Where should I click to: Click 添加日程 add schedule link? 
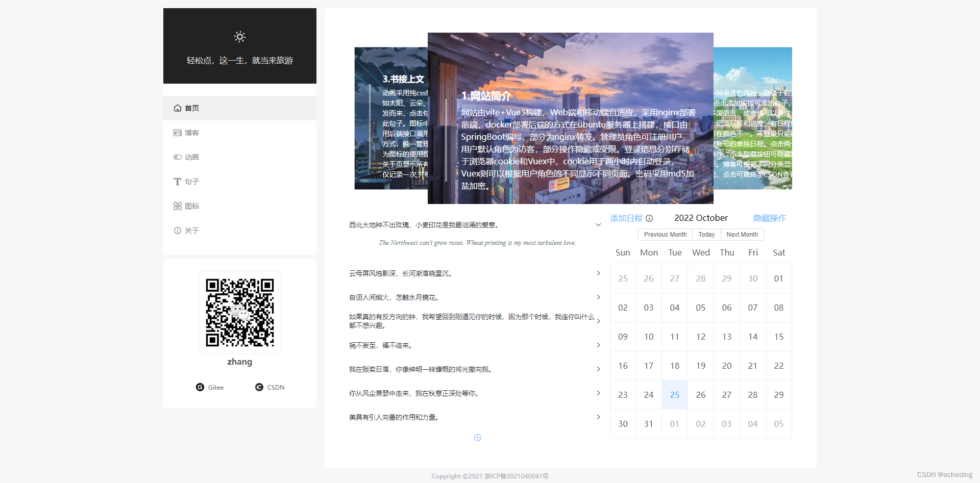pyautogui.click(x=626, y=218)
